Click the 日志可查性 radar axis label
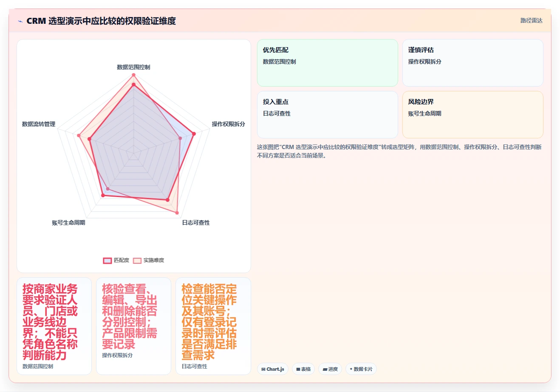 [x=196, y=223]
